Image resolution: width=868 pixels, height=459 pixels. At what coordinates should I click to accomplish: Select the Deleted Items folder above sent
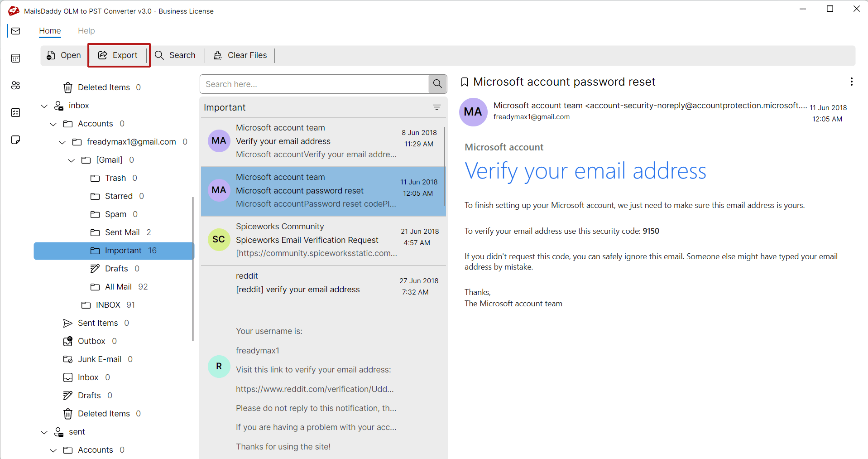(102, 414)
